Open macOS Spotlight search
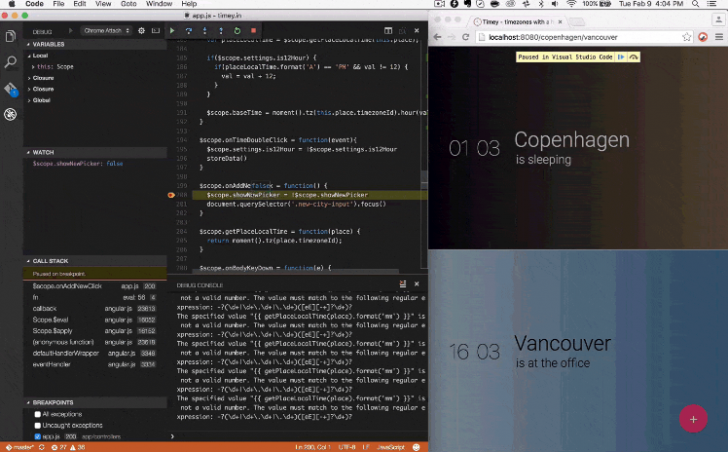 pos(696,4)
